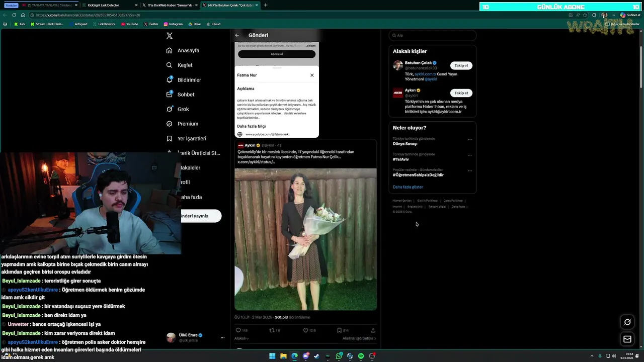Image resolution: width=644 pixels, height=362 pixels.
Task: Open a new browser tab
Action: (x=266, y=5)
